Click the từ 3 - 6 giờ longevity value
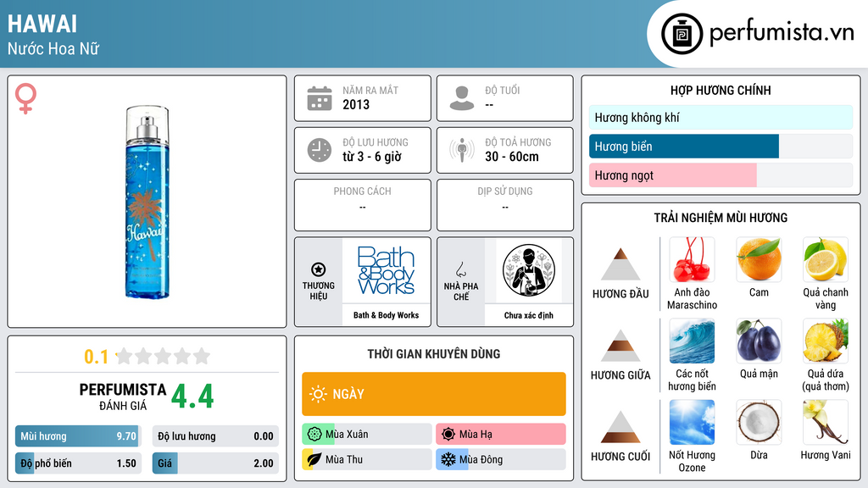The image size is (868, 488). pos(371,157)
